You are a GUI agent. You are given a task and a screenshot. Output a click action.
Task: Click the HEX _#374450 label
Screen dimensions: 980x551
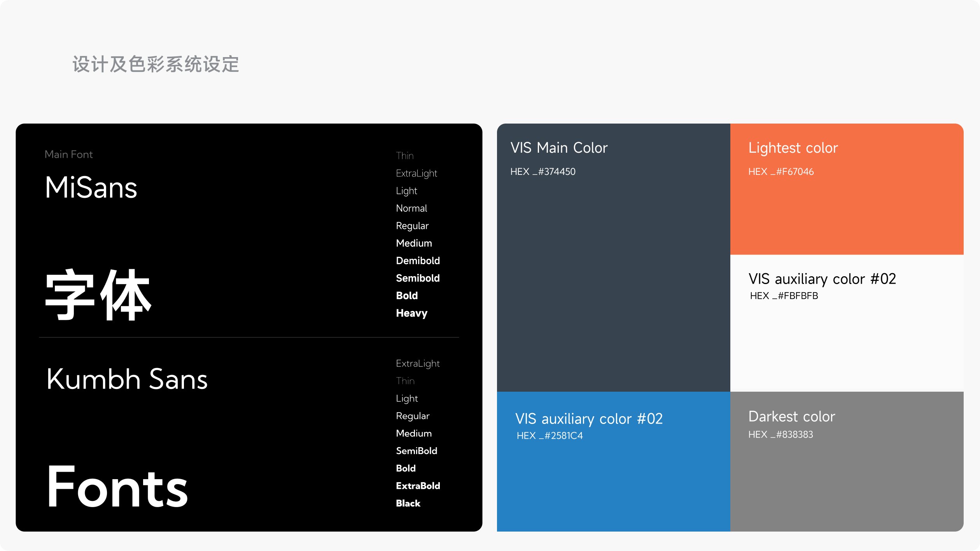pyautogui.click(x=542, y=172)
